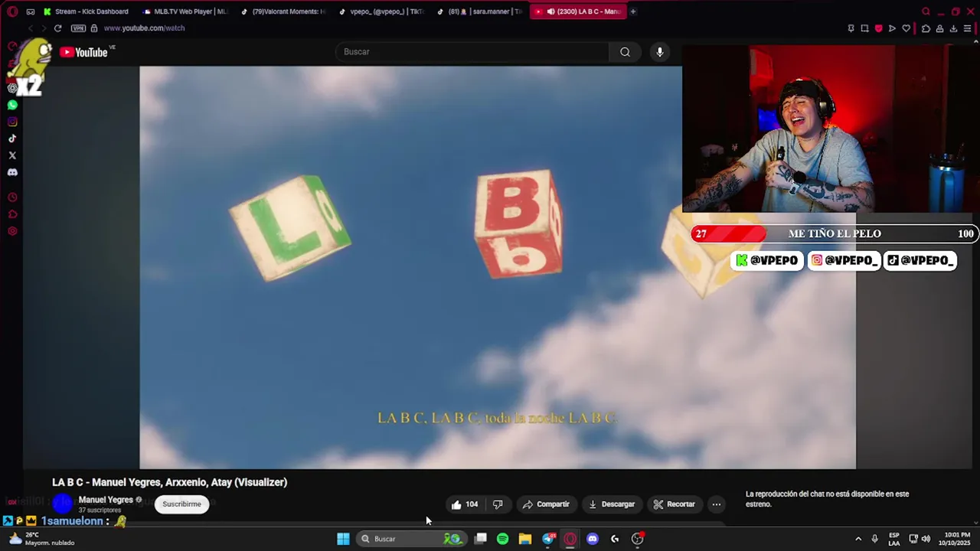980x551 pixels.
Task: Switch to sara.manner tab
Action: click(x=479, y=11)
